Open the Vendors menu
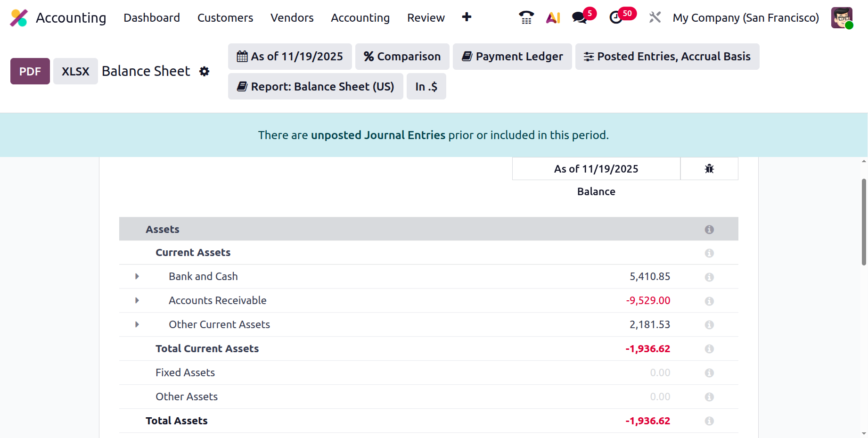Viewport: 868px width, 438px height. [292, 18]
